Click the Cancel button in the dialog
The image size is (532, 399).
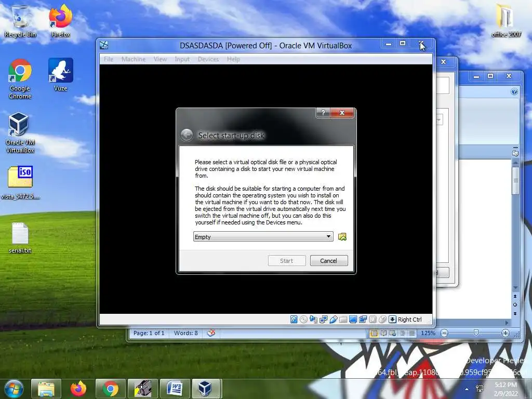[x=329, y=261]
